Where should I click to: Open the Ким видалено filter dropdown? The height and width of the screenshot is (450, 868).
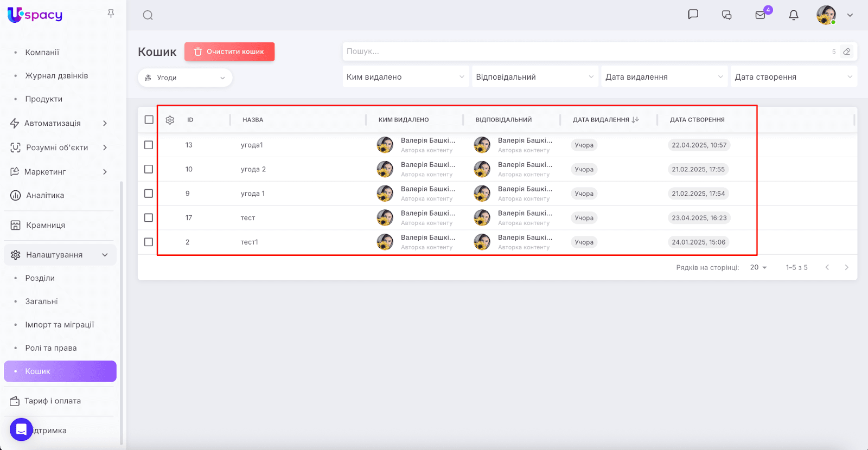click(x=405, y=77)
